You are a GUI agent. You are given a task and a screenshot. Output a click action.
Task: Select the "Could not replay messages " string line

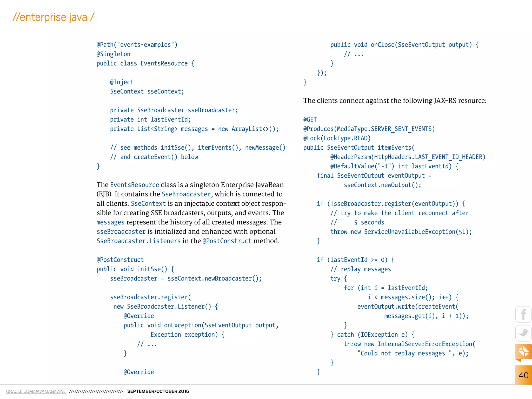click(x=413, y=353)
